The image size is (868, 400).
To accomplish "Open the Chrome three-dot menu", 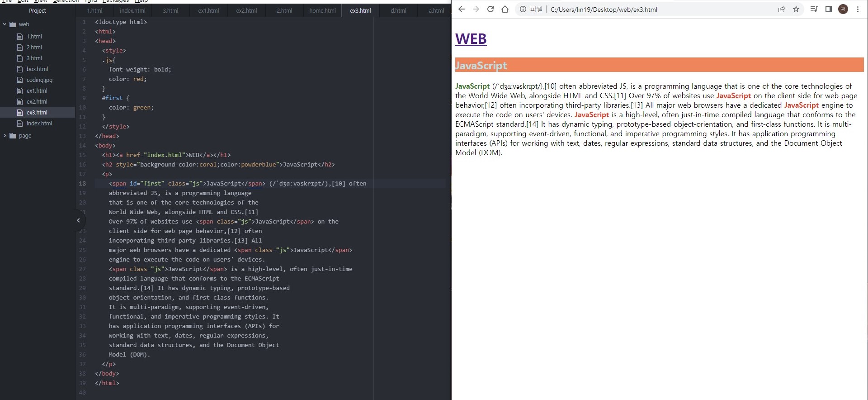I will pos(858,9).
